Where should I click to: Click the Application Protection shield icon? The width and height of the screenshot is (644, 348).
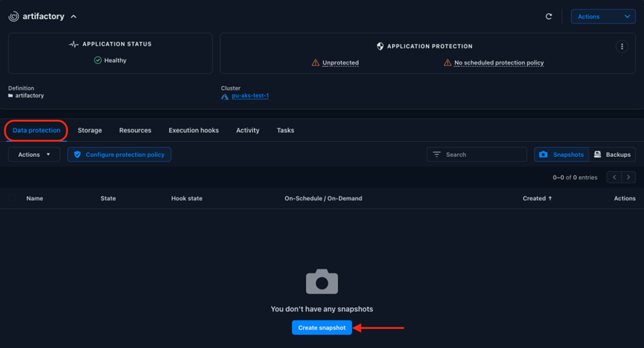click(380, 47)
